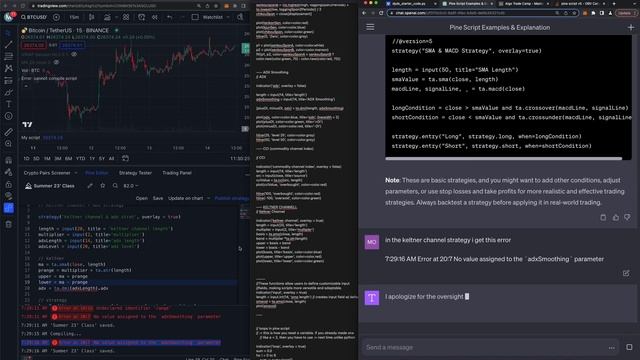The width and height of the screenshot is (640, 360).
Task: Open the Indicators menu in TradingView toolbar
Action: pyautogui.click(x=107, y=17)
